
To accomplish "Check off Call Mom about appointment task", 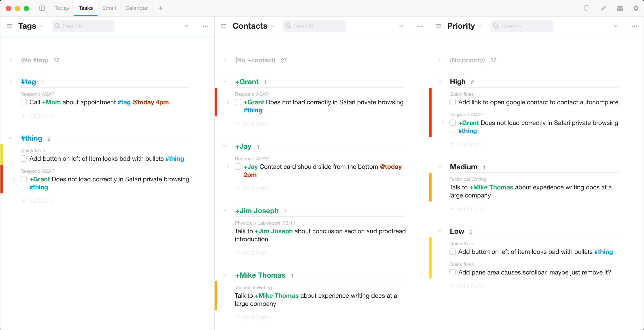I will [24, 102].
